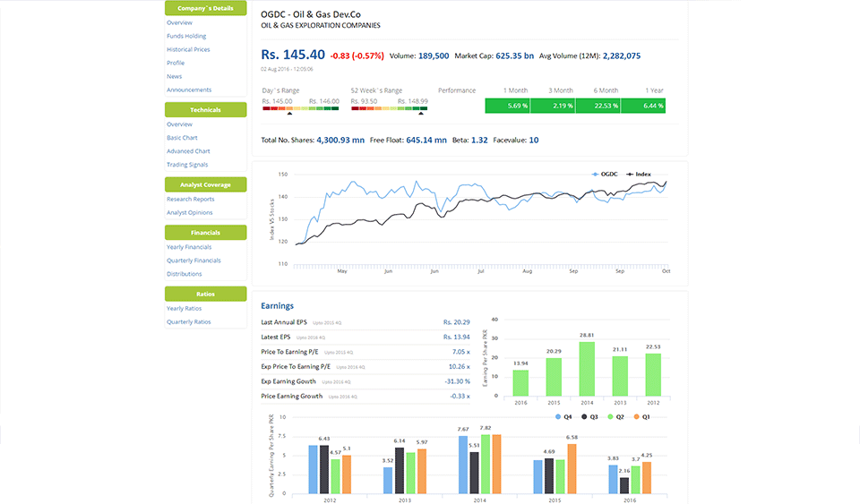860x504 pixels.
Task: Click the 6 Month performance green box
Action: (x=596, y=106)
